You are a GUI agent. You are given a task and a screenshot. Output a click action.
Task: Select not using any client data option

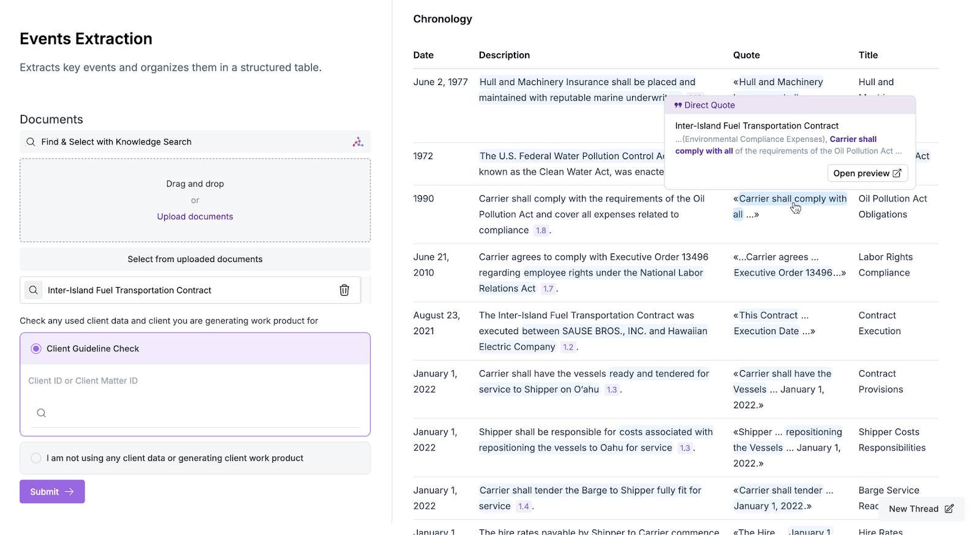36,458
